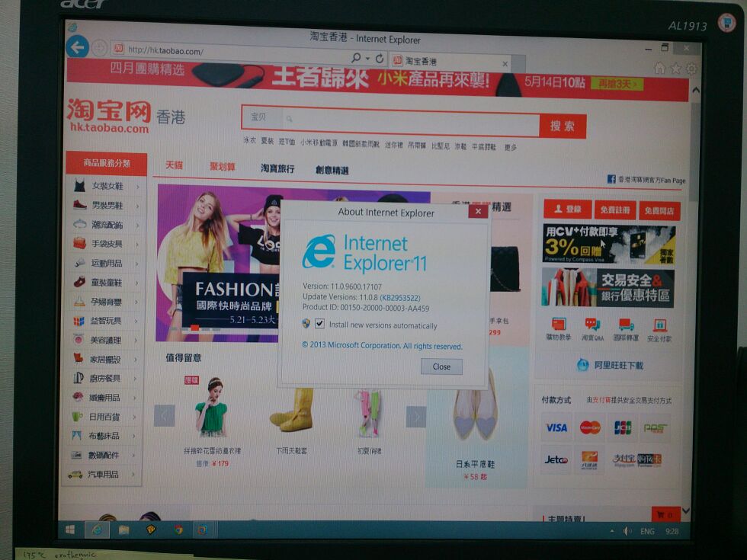Click the page vertical scrollbar up arrow
The image size is (747, 560).
(x=696, y=90)
